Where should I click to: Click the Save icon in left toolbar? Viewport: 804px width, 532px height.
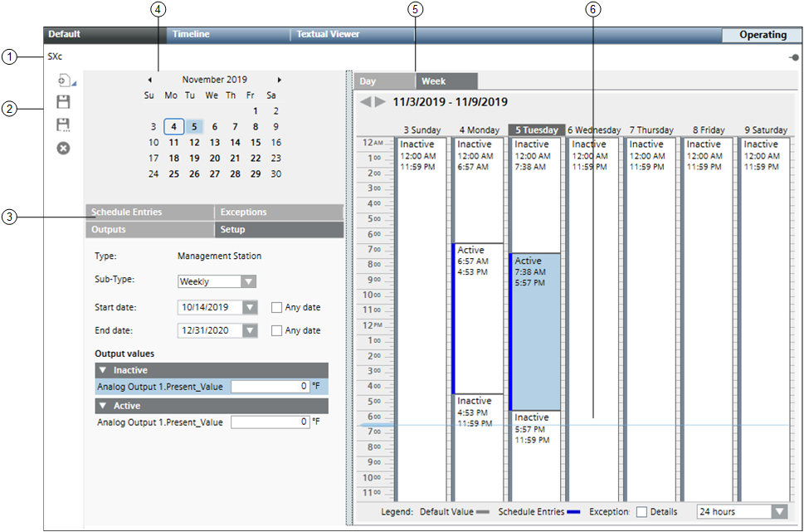point(63,102)
